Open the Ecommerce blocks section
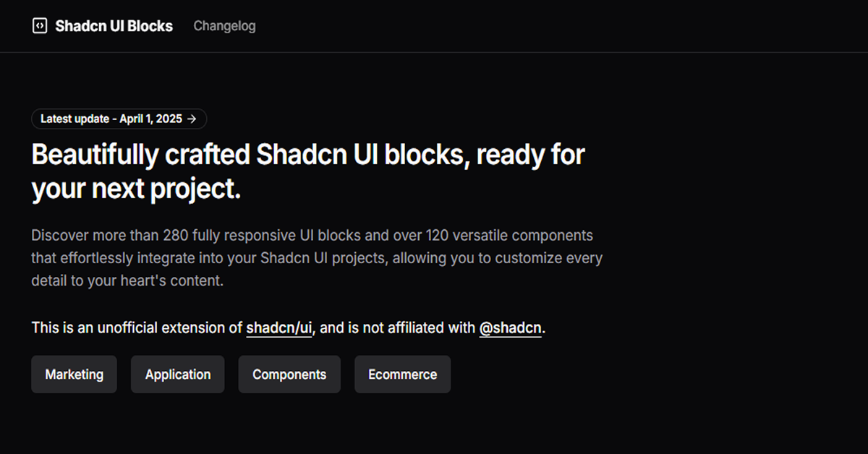 402,374
